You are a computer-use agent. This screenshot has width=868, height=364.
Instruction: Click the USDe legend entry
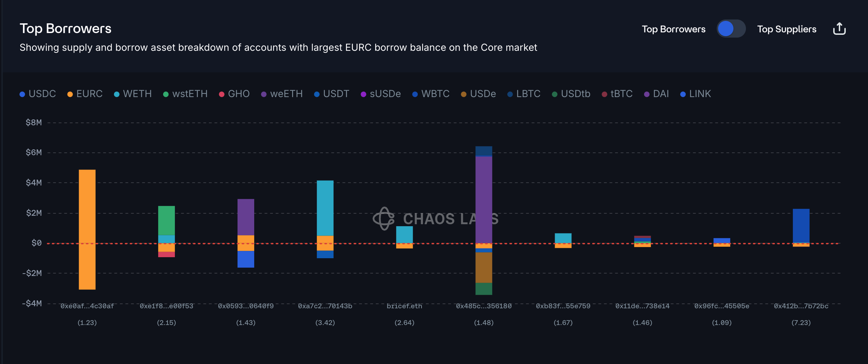click(479, 94)
